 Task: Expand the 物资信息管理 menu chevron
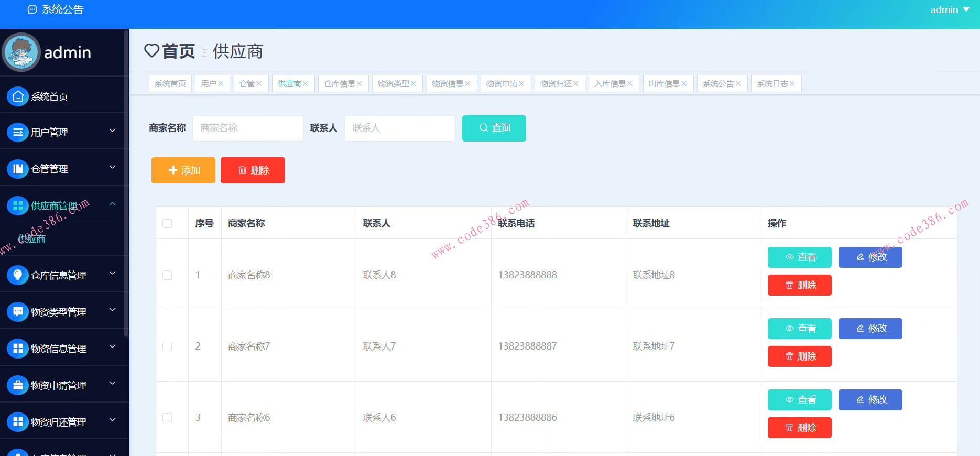(112, 346)
